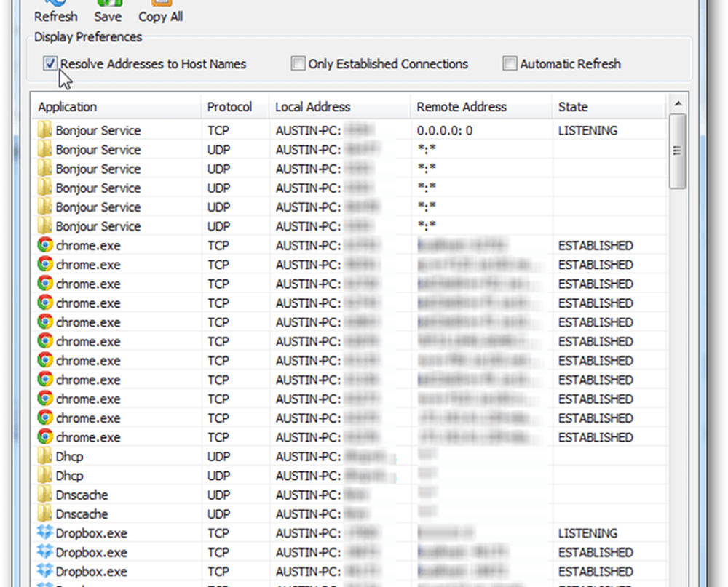
Task: Select Dropbox.exe name in the LISTENING row
Action: (92, 534)
